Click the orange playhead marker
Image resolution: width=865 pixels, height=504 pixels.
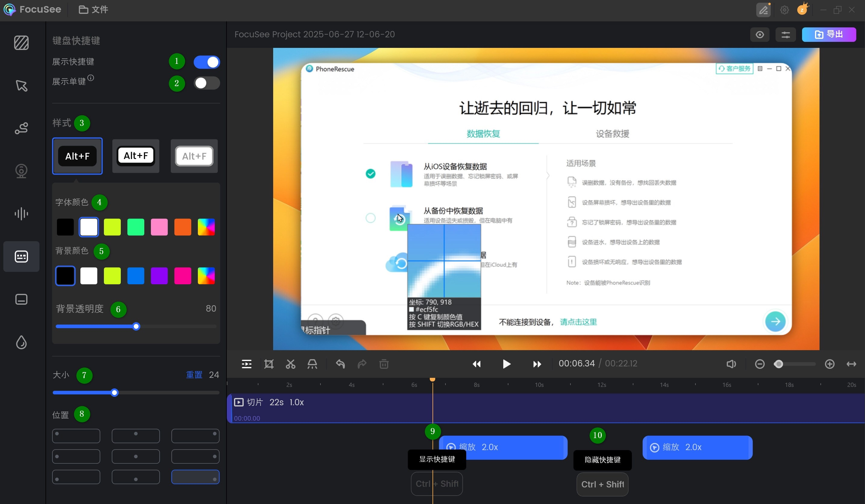click(432, 379)
